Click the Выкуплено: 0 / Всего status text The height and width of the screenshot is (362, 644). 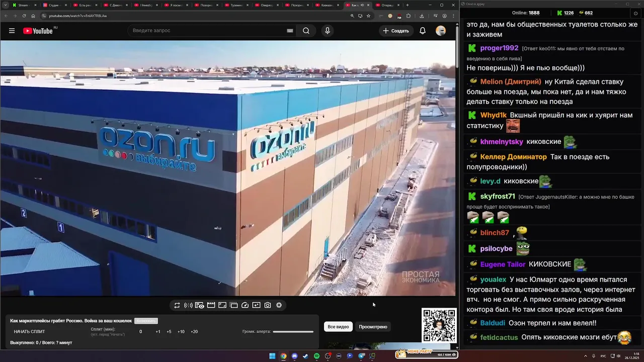[x=41, y=342]
